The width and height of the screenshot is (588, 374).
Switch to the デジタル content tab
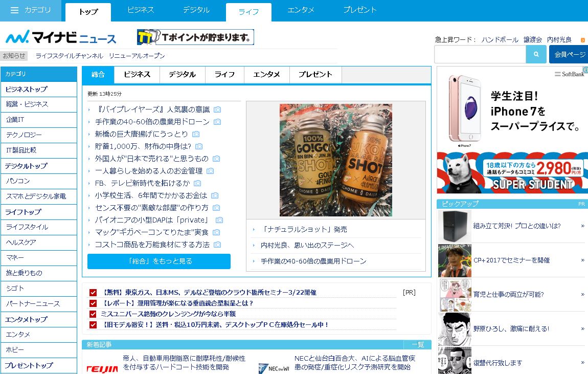tap(183, 75)
